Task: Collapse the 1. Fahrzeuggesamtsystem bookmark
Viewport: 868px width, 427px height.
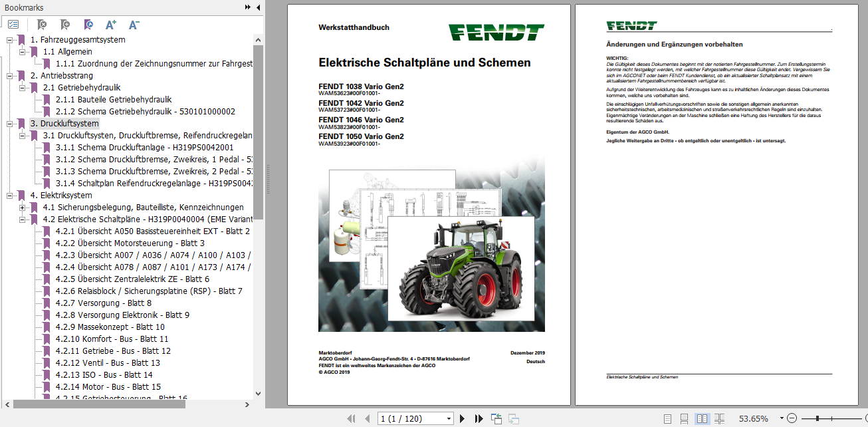Action: [x=10, y=40]
